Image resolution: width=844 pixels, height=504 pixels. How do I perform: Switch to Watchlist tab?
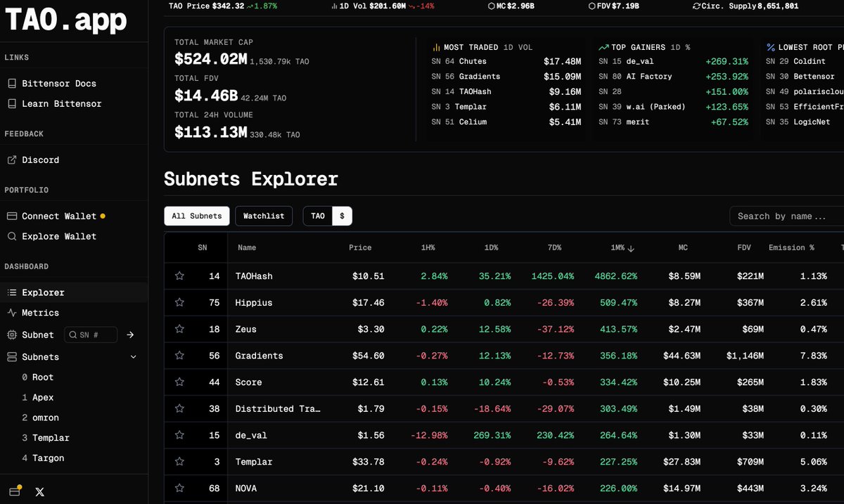[x=264, y=216]
